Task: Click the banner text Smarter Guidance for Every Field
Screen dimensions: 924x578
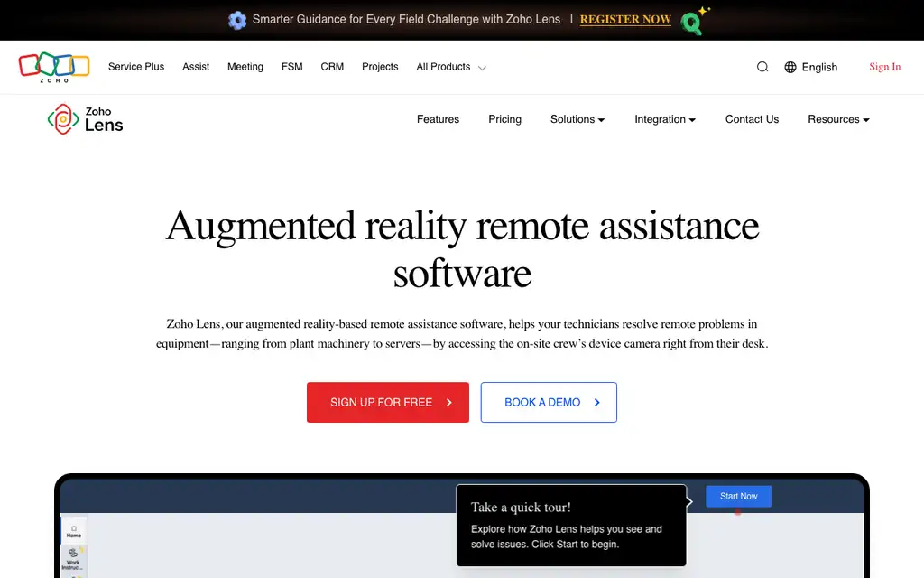Action: (x=406, y=20)
